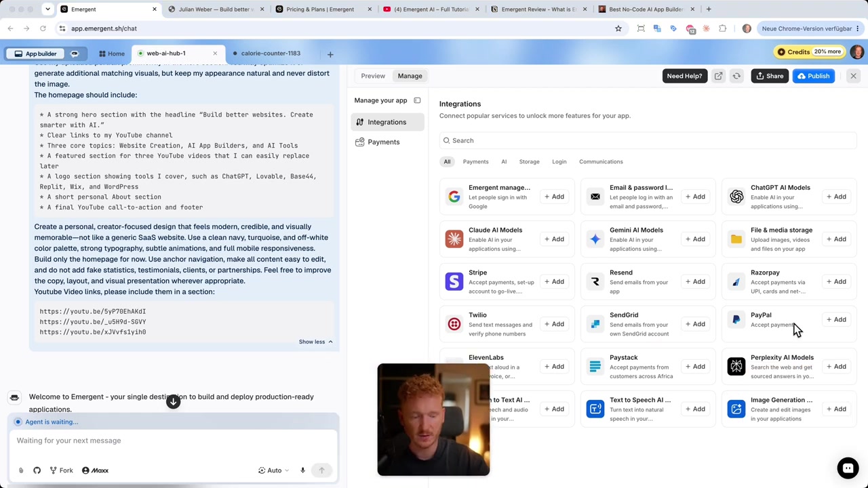Bookmark this page with the star icon
Screen dimensions: 868x488
click(618, 28)
